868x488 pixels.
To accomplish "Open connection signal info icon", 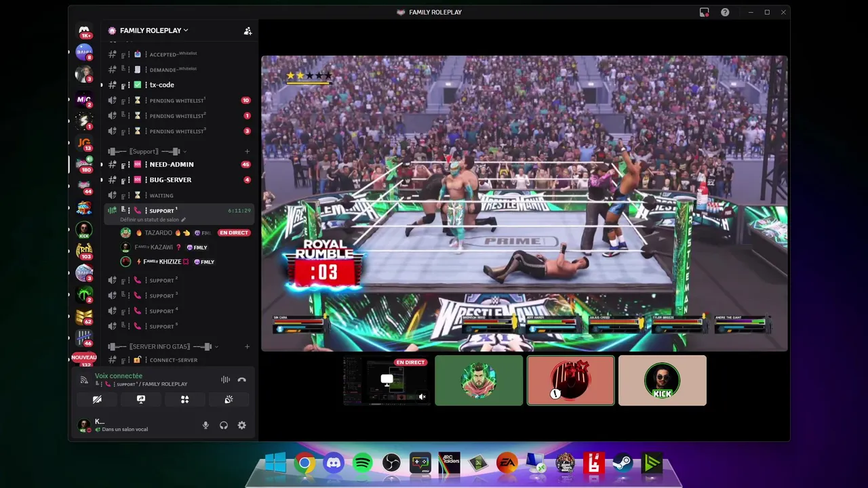I will 84,380.
